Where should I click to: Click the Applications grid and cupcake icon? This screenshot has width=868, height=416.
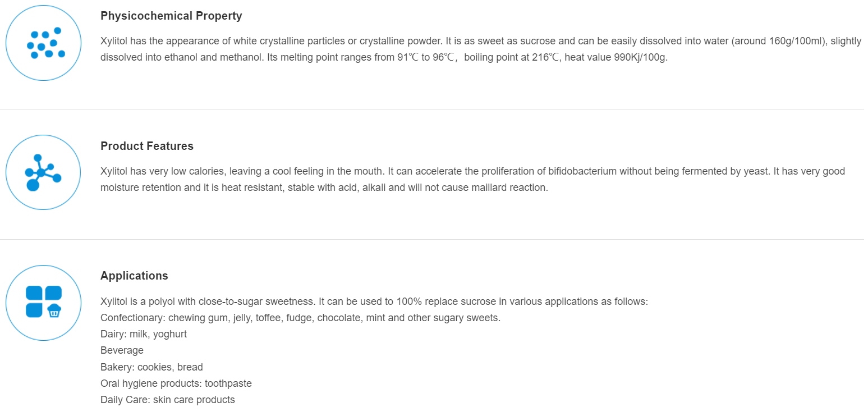pyautogui.click(x=44, y=303)
